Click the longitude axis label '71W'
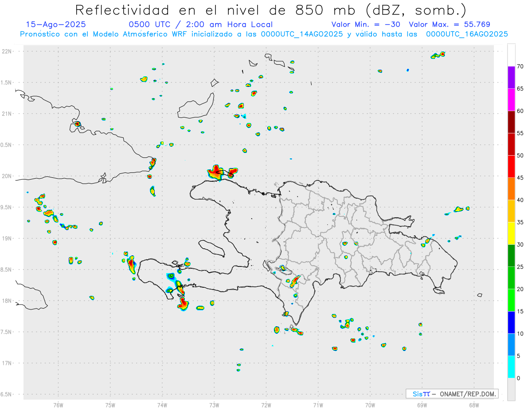 [318, 405]
